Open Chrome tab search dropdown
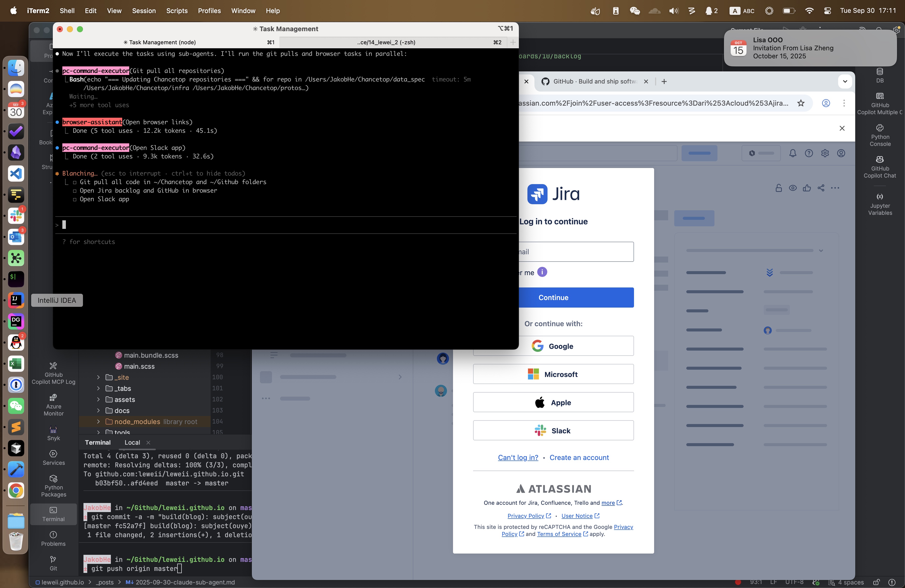Viewport: 905px width, 588px height. 845,81
